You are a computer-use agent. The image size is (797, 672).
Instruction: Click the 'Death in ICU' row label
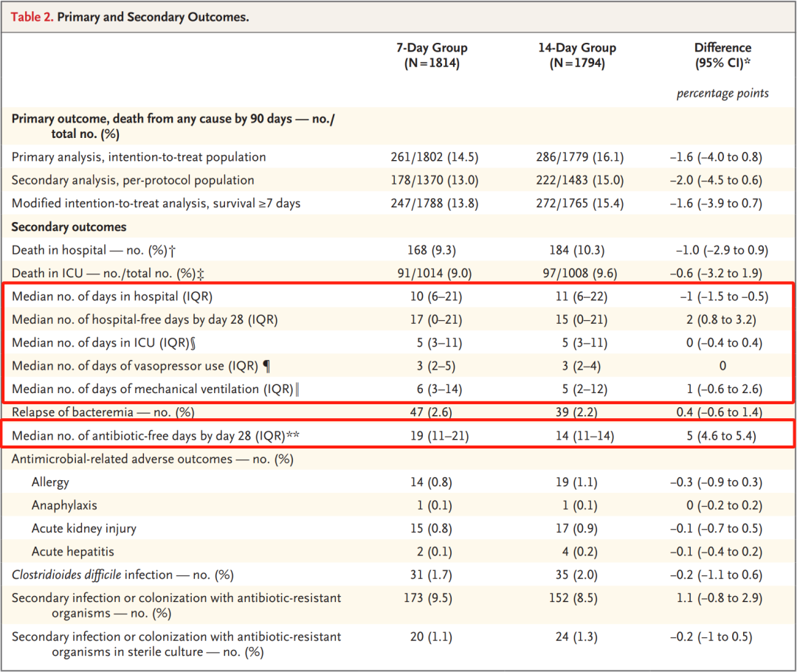108,273
